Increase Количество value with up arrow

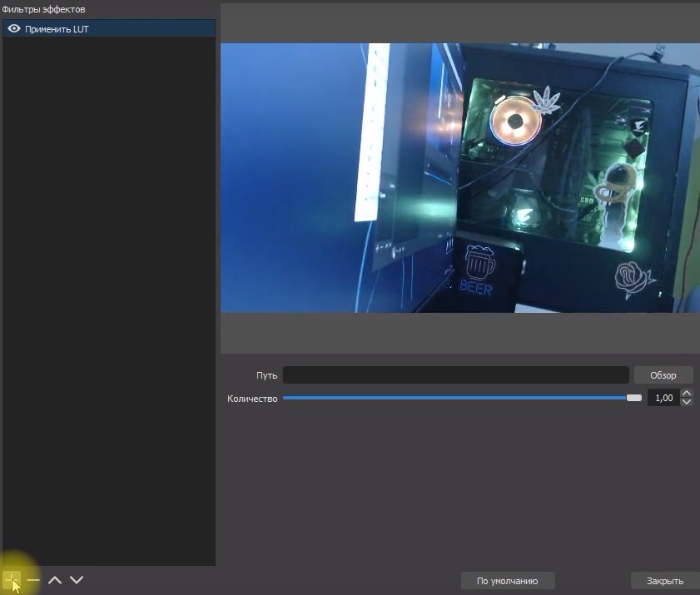click(x=687, y=394)
